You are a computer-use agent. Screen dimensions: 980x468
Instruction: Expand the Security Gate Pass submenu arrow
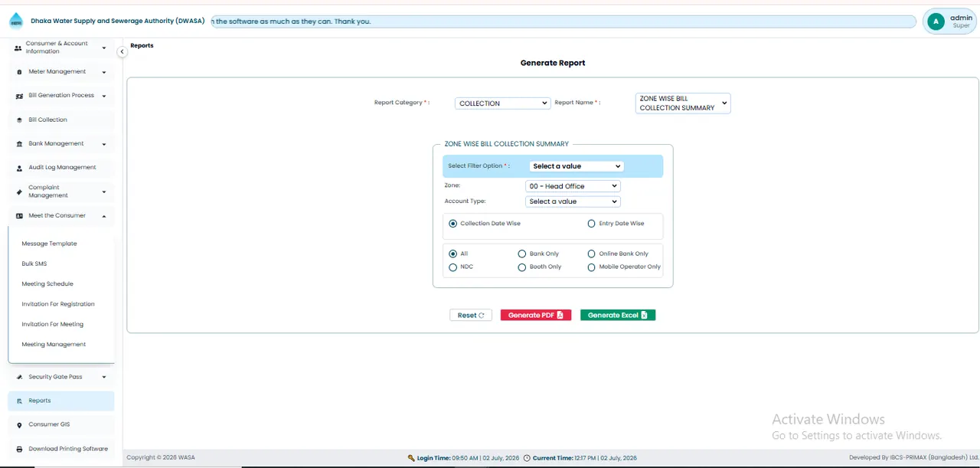coord(104,377)
